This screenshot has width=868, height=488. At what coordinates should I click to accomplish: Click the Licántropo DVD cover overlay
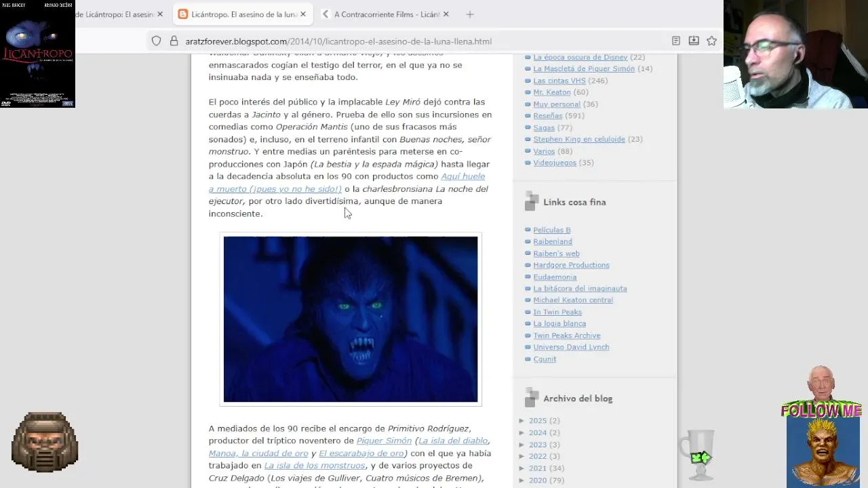coord(37,54)
